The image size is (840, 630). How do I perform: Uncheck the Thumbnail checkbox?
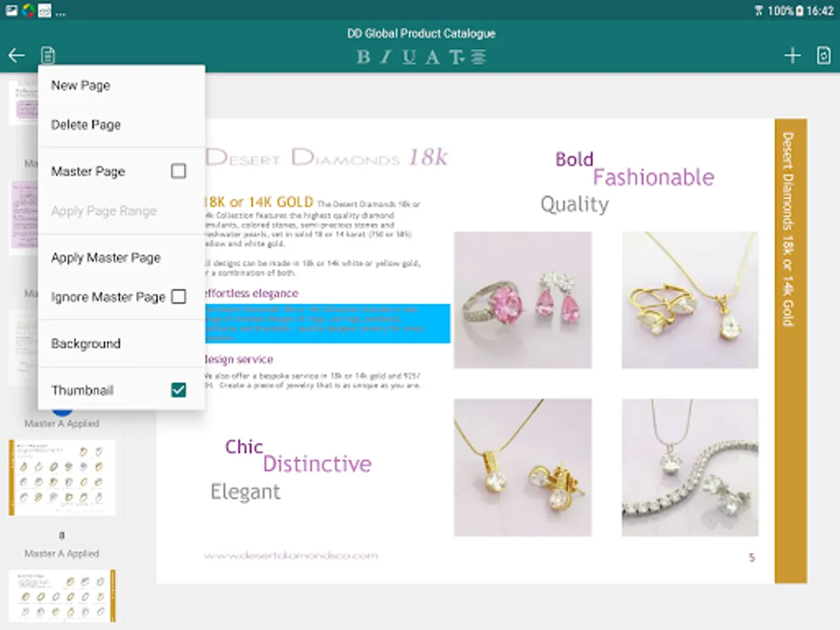click(178, 390)
